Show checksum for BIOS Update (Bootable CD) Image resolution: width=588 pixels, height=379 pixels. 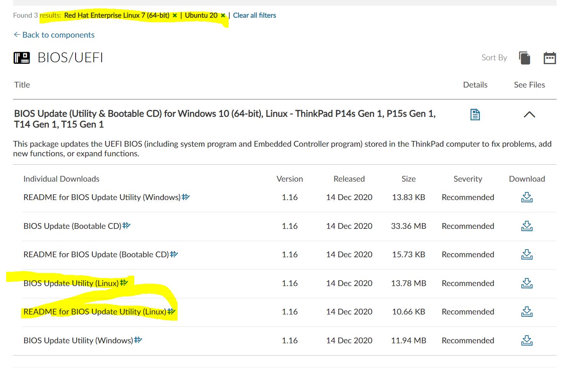coord(126,225)
